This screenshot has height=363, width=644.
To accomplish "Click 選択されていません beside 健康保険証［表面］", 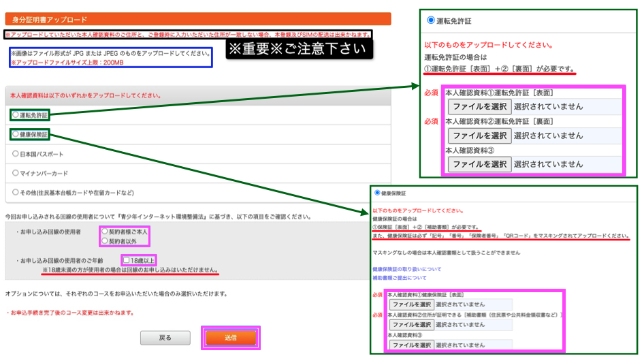I will 460,304.
